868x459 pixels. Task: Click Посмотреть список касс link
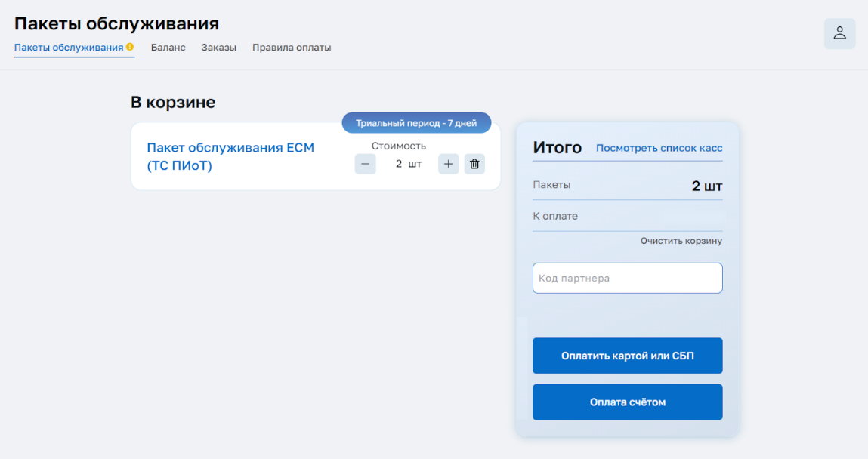tap(659, 148)
